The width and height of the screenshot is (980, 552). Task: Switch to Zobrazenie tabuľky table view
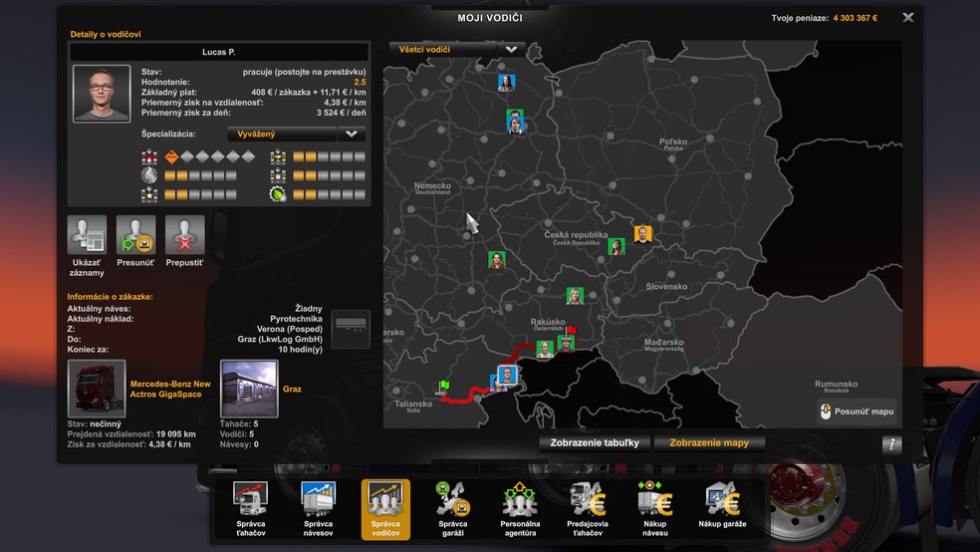tap(595, 442)
